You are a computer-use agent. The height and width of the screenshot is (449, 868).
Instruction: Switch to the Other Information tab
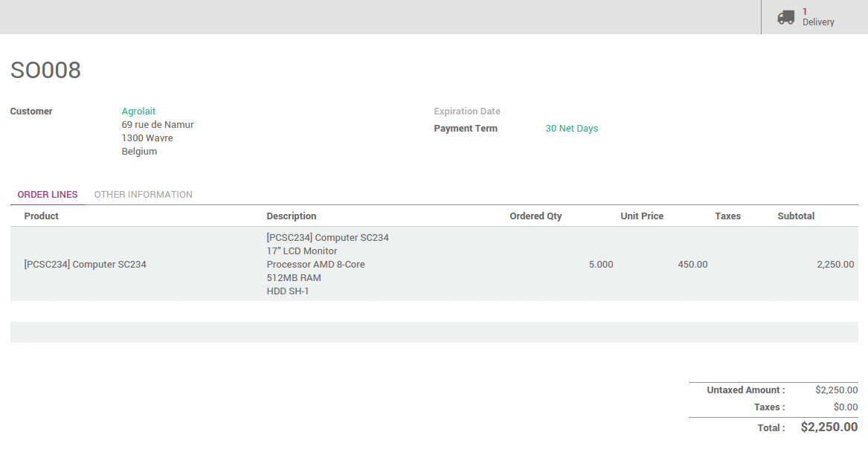click(143, 195)
